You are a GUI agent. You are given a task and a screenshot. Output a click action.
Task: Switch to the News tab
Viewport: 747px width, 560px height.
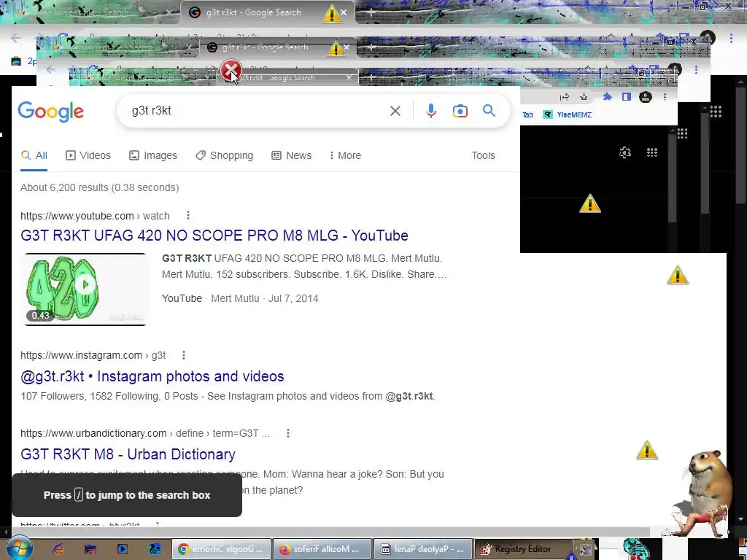click(x=292, y=155)
